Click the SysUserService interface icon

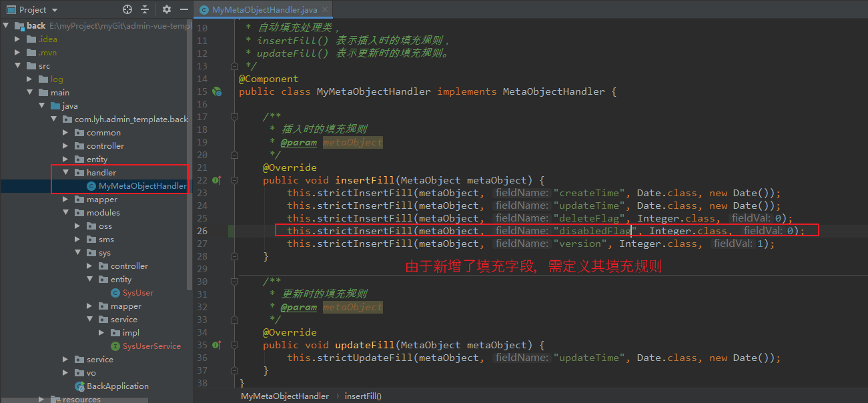pos(115,346)
